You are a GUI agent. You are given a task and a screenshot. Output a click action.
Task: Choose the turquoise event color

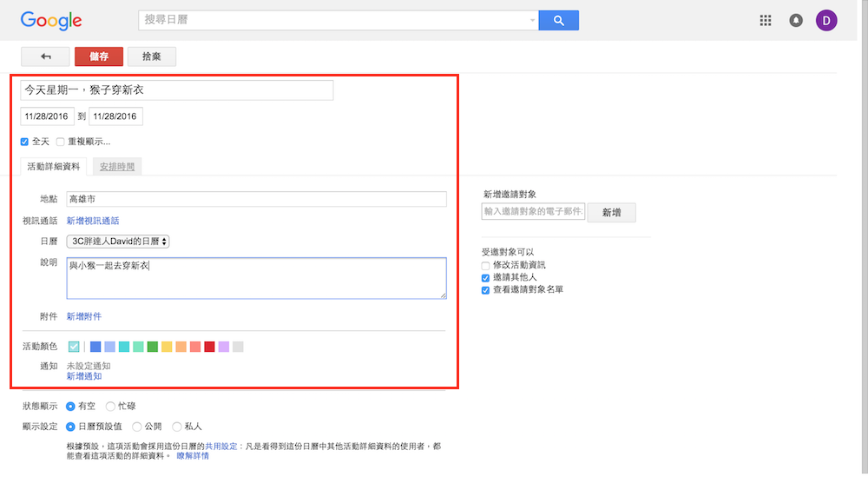[x=124, y=347]
